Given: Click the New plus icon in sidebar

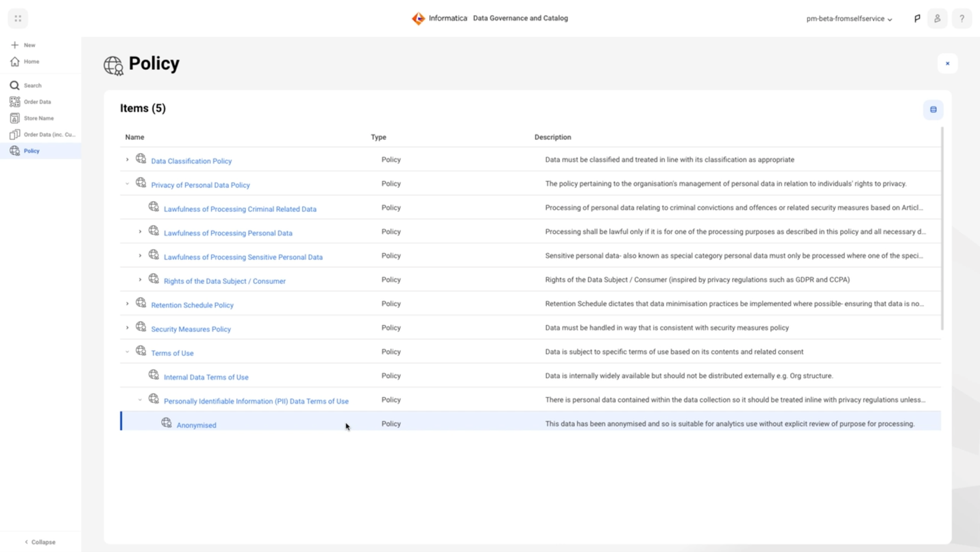Looking at the screenshot, I should pyautogui.click(x=14, y=45).
